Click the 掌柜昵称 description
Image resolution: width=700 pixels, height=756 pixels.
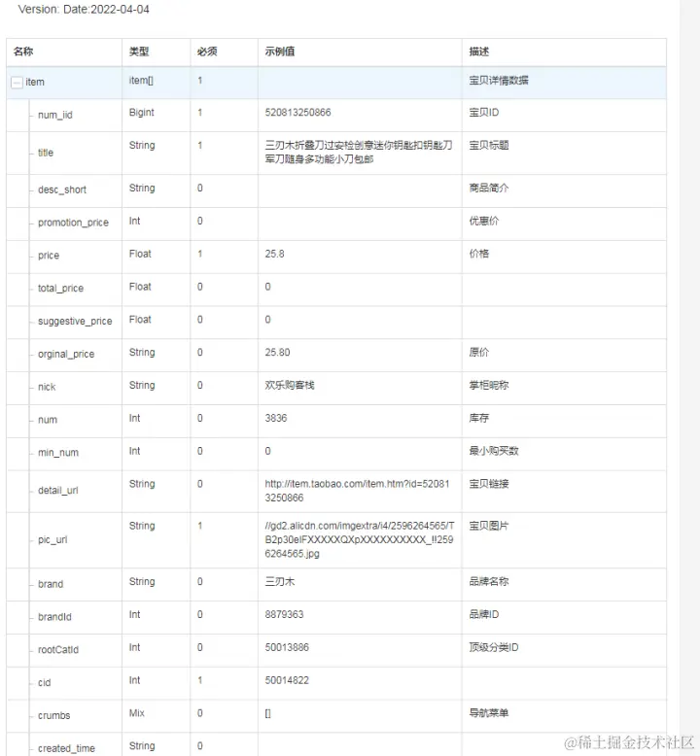(489, 385)
